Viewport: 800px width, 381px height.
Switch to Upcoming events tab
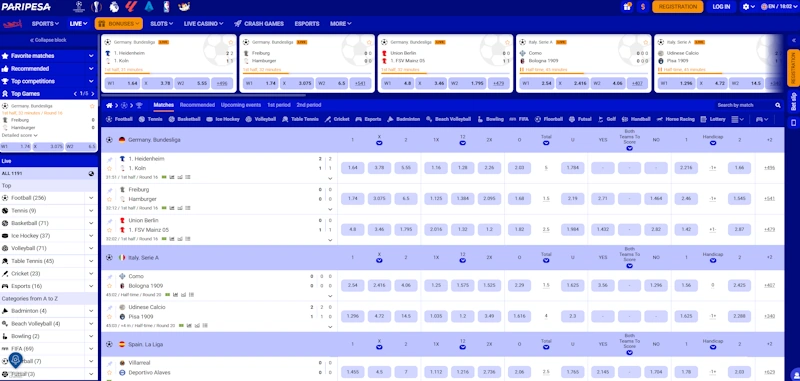click(241, 105)
